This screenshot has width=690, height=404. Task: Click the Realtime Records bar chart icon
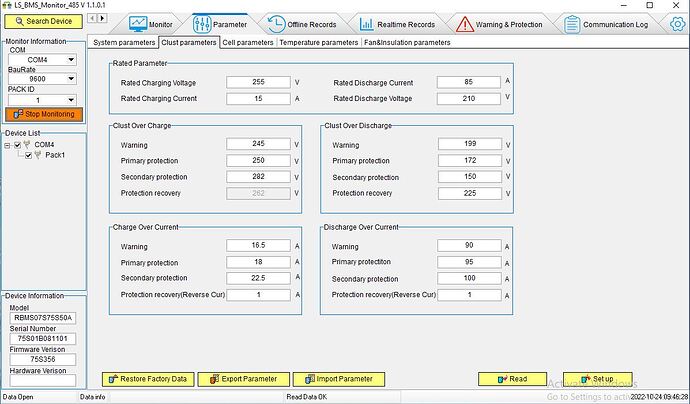pyautogui.click(x=366, y=24)
